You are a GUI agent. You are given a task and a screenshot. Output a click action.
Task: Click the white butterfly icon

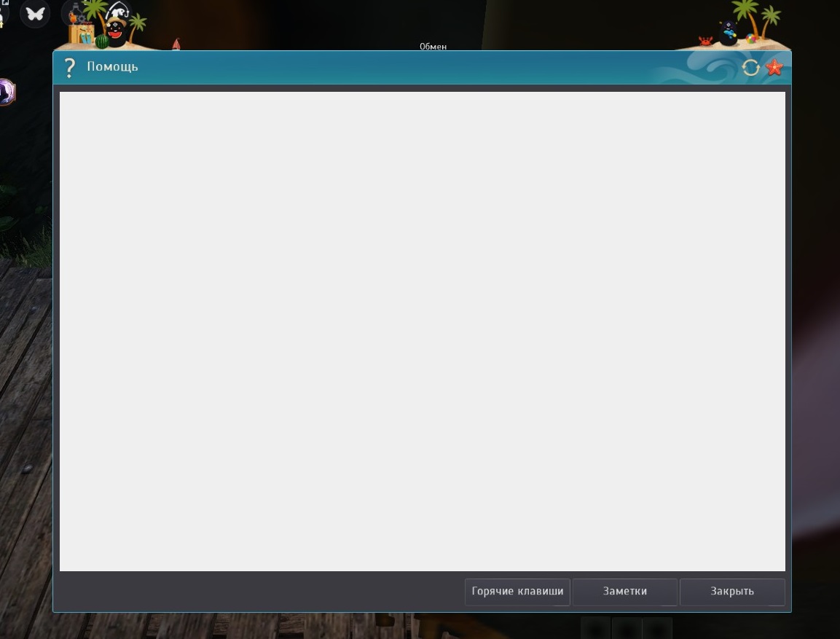pos(35,13)
